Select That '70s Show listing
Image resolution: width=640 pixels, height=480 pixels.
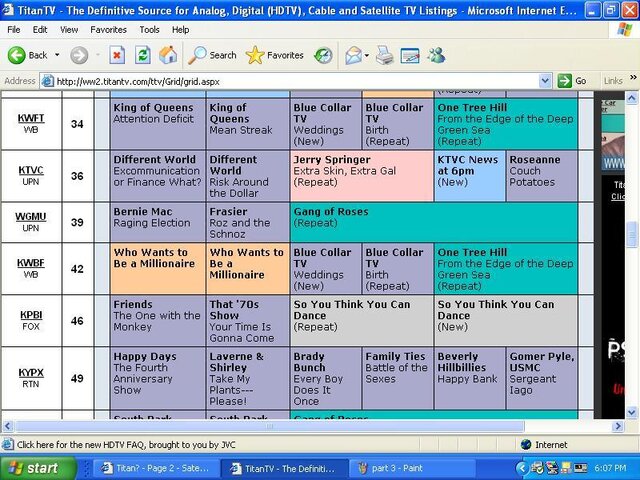point(248,321)
